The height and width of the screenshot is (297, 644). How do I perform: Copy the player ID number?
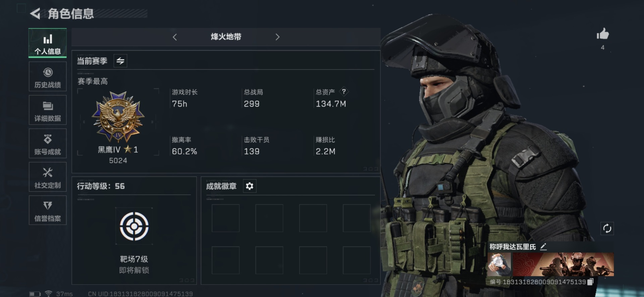[x=590, y=282]
